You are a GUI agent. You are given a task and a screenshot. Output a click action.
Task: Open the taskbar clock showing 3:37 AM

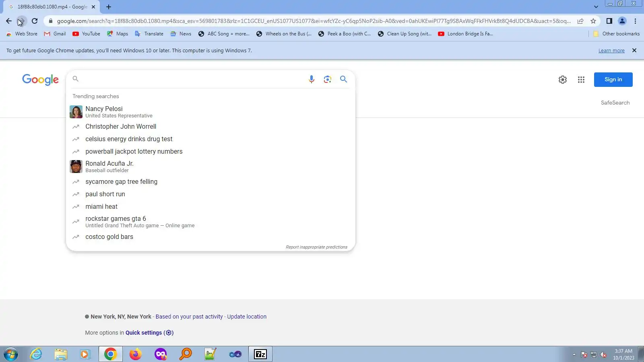point(623,354)
